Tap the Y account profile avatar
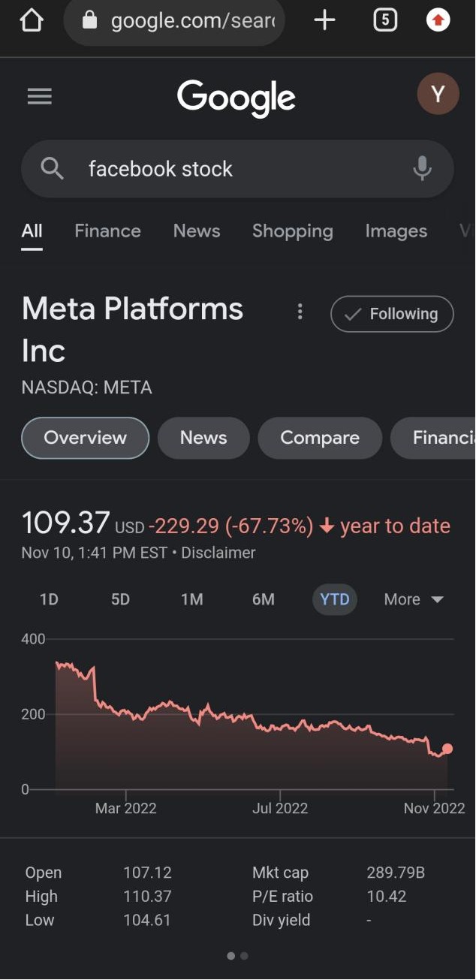This screenshot has width=476, height=980. pyautogui.click(x=438, y=95)
